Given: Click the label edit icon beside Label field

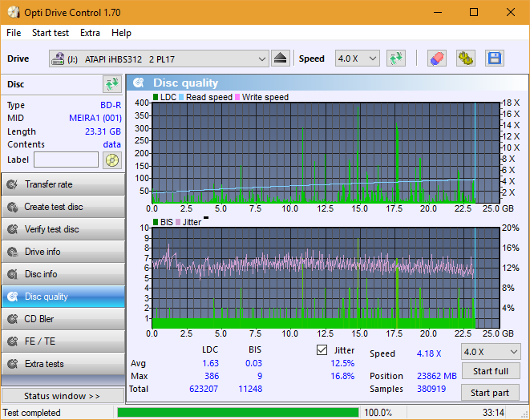Looking at the screenshot, I should tap(111, 160).
